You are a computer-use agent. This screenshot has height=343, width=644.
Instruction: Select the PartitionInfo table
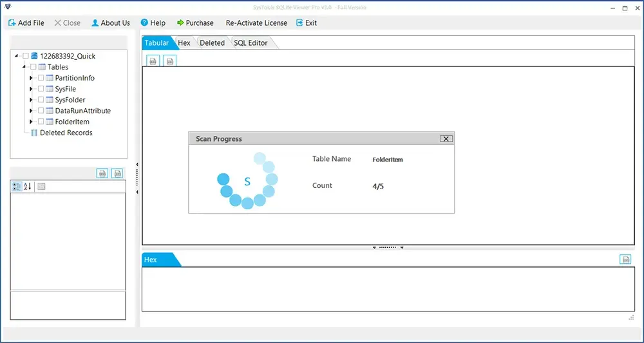(75, 78)
